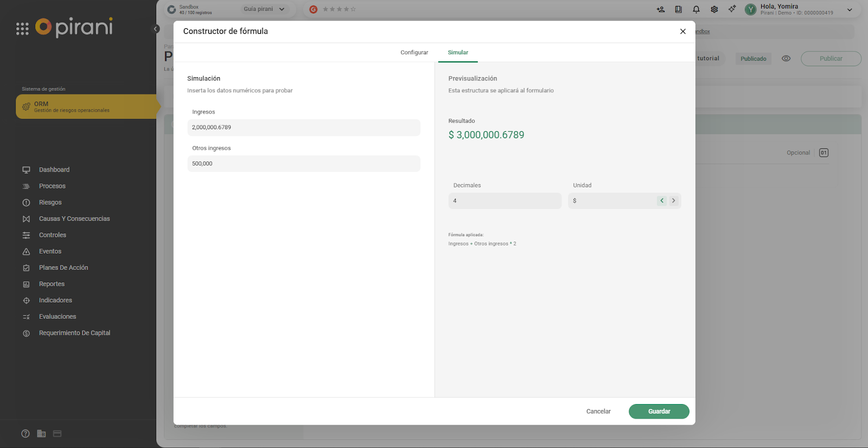Viewport: 868px width, 448px height.
Task: Click the AI sparkle icon in header
Action: coord(732,9)
